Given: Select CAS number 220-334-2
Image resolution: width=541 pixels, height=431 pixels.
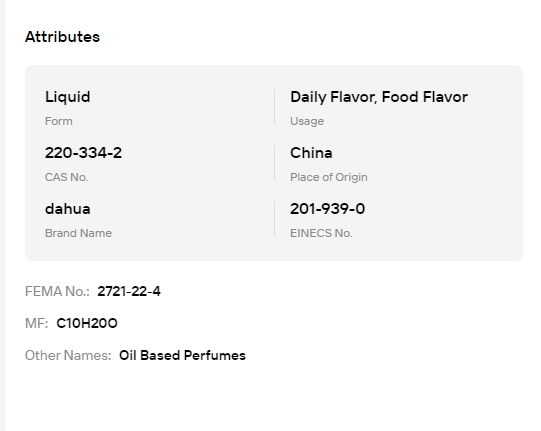Looking at the screenshot, I should click(x=83, y=153).
